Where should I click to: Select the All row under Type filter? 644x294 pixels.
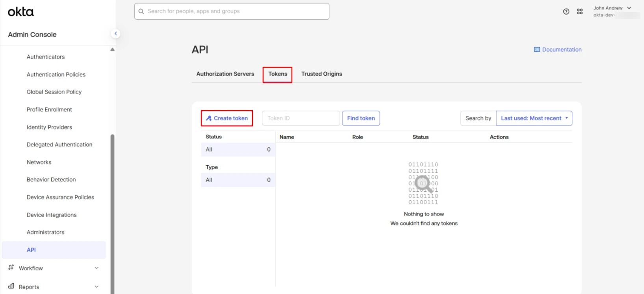pos(238,180)
